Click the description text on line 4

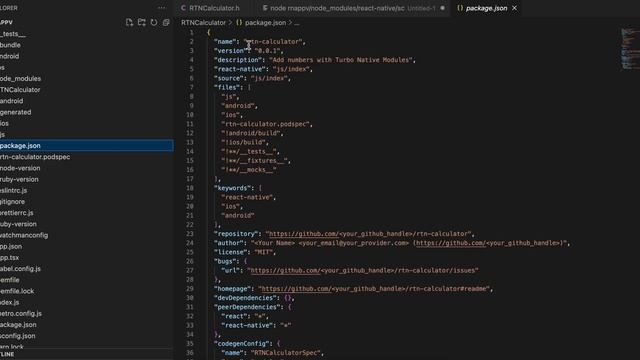coord(341,60)
